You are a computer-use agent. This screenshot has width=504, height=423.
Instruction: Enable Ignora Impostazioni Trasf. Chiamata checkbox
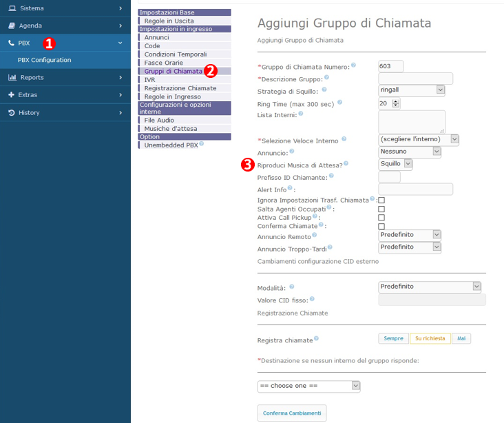(381, 200)
